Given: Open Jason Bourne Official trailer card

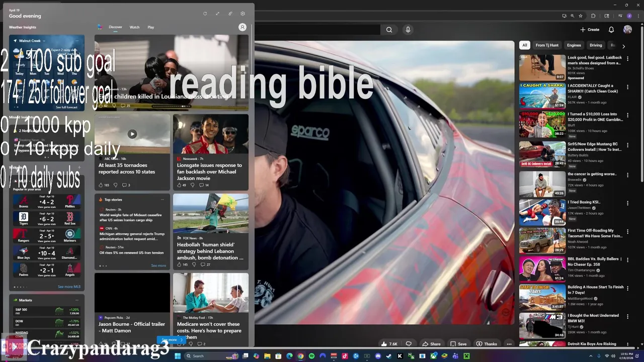Looking at the screenshot, I should pyautogui.click(x=132, y=310).
